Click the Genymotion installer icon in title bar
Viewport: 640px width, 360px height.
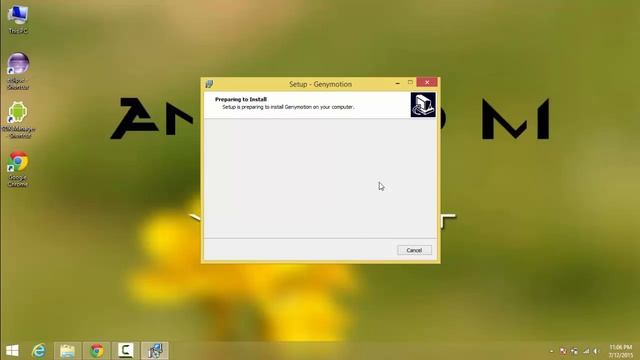click(x=209, y=84)
